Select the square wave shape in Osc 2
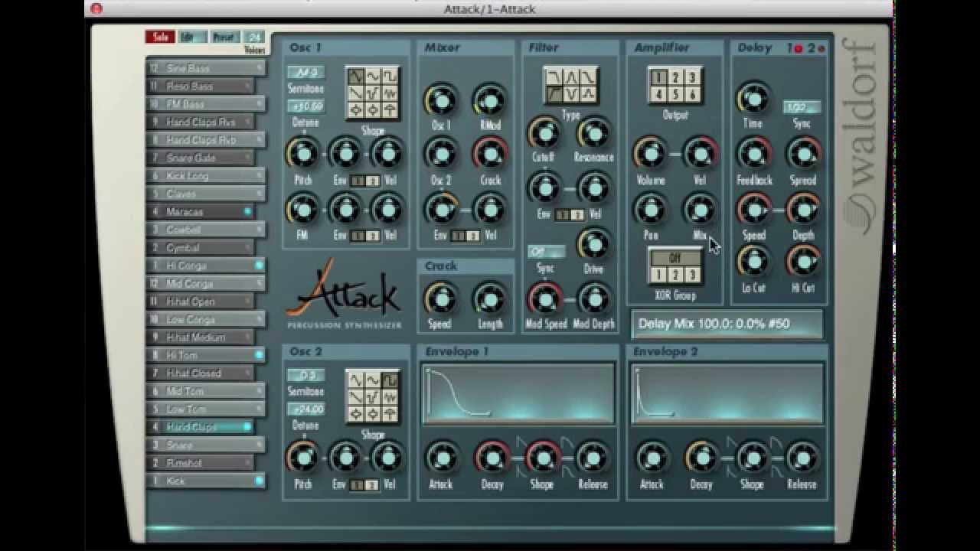980x551 pixels. (389, 380)
